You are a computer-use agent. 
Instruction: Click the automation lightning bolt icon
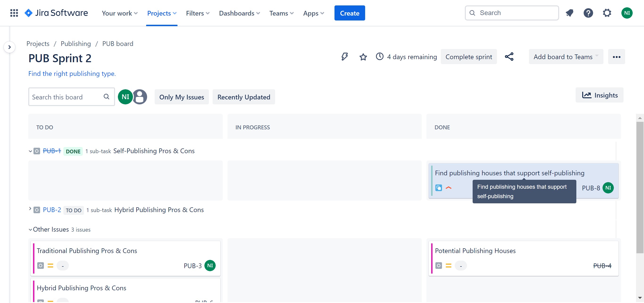coord(344,57)
